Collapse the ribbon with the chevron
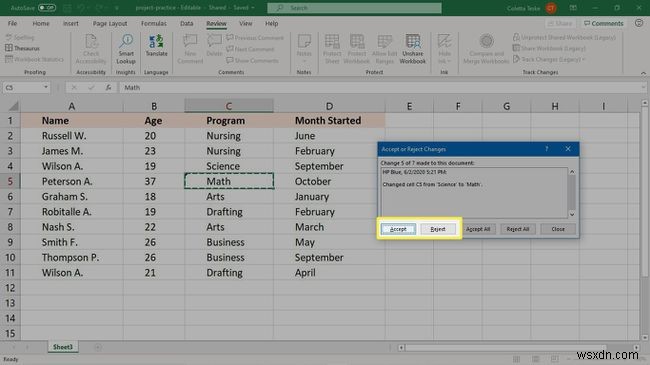The width and height of the screenshot is (650, 365). [x=643, y=73]
